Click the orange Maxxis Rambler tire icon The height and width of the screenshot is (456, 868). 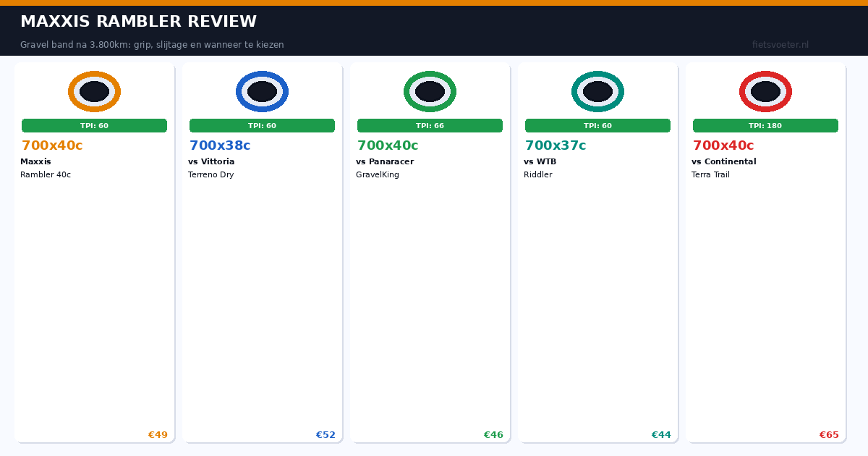[x=94, y=92]
